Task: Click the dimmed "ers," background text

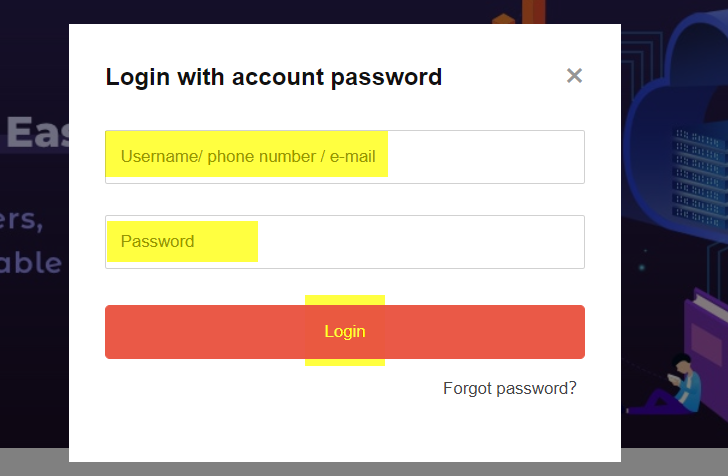Action: 21,219
